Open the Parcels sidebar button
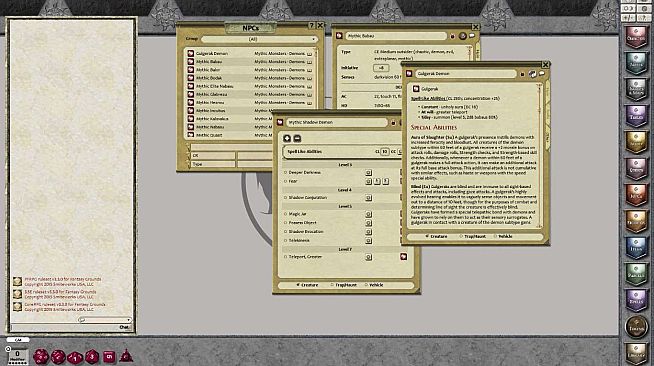The height and width of the screenshot is (366, 654). (636, 273)
